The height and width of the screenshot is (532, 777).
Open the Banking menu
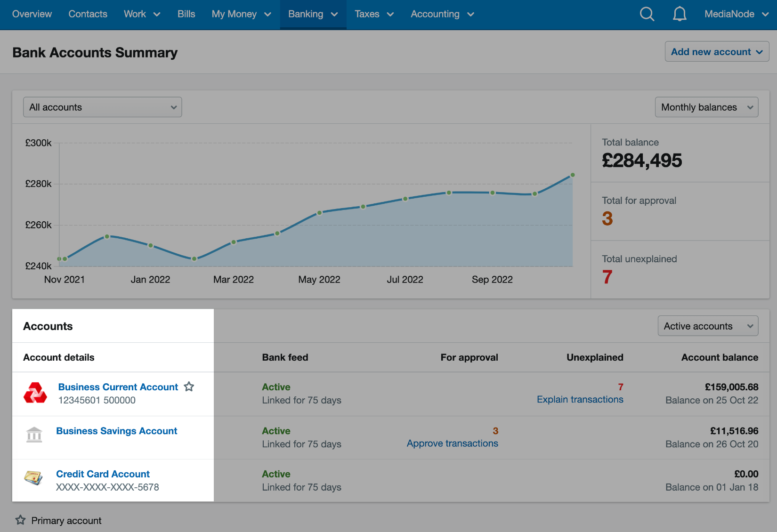click(313, 14)
